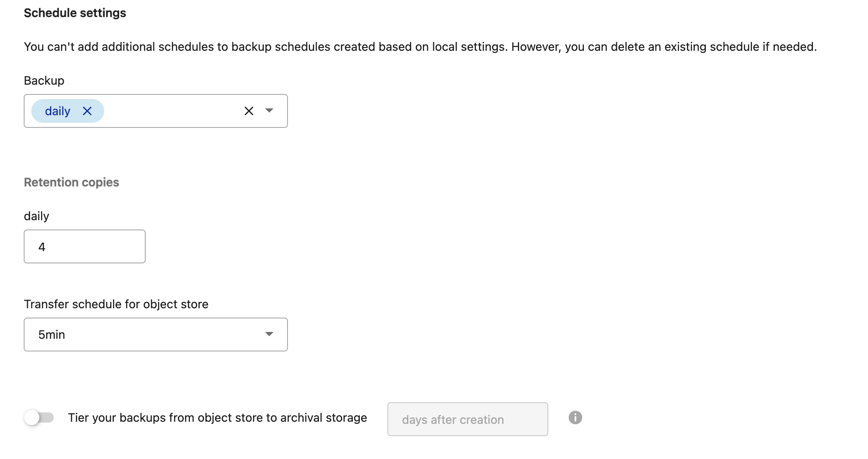Click 'Transfer schedule for object store' label
This screenshot has width=868, height=459.
[116, 304]
